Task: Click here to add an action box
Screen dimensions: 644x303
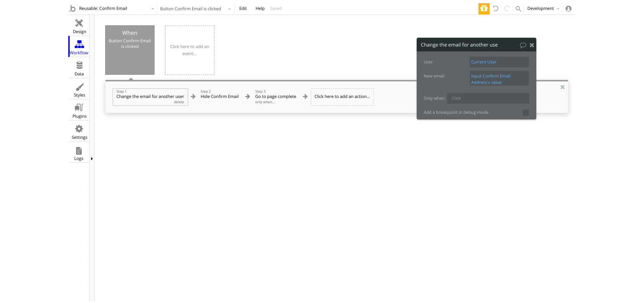Action: tap(342, 97)
